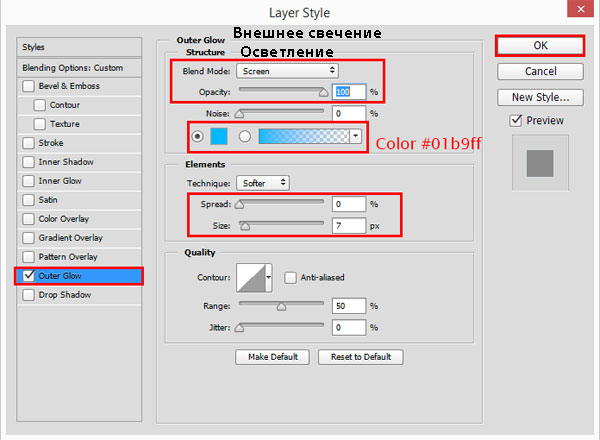Click the Make Default button
Image resolution: width=600 pixels, height=440 pixels.
click(272, 357)
